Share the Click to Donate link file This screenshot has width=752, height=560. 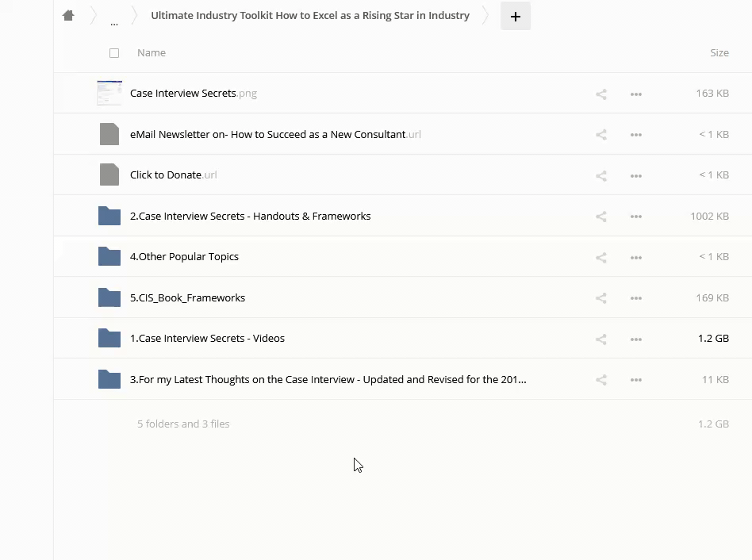(x=601, y=175)
